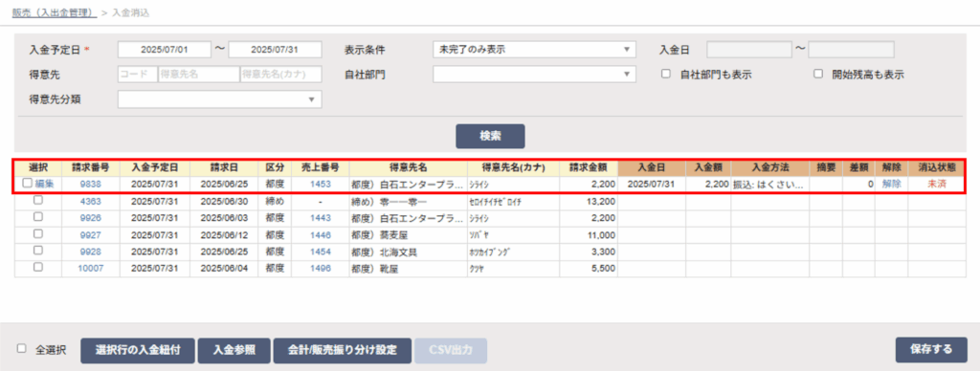Tick the selection checkbox for invoice 9927
The height and width of the screenshot is (371, 980).
point(37,234)
